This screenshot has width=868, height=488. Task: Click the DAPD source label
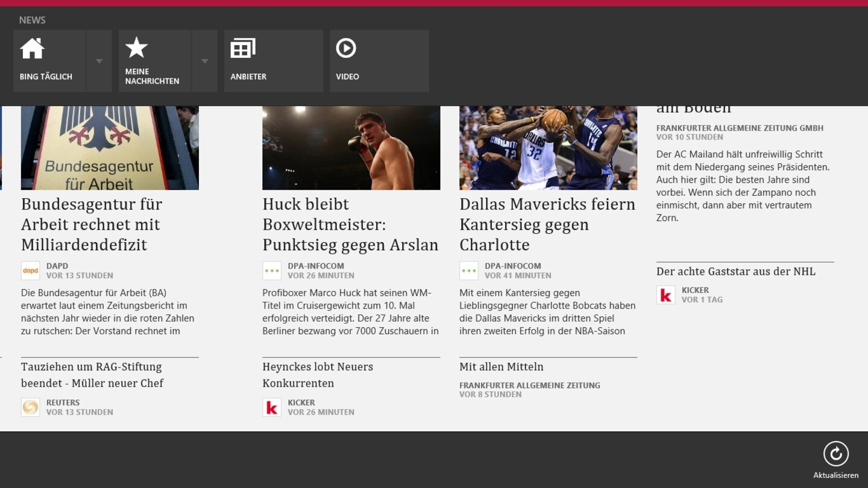tap(57, 266)
